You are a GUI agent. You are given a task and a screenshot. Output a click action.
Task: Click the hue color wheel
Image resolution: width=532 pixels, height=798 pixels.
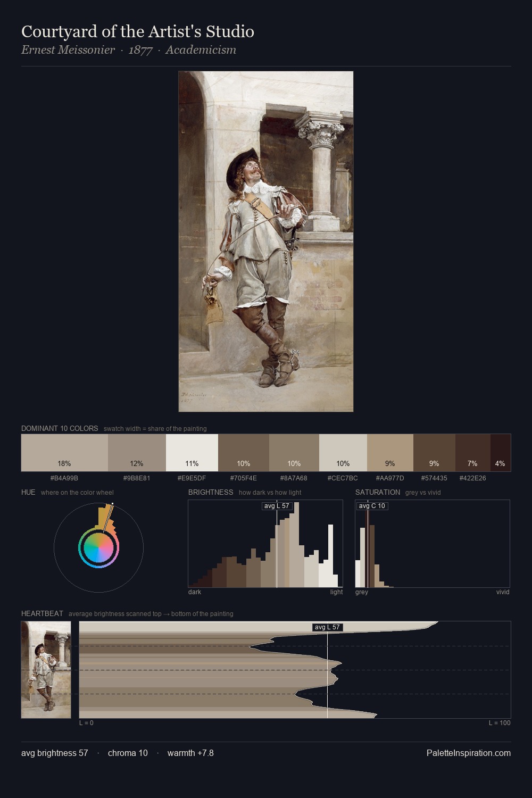pos(98,547)
